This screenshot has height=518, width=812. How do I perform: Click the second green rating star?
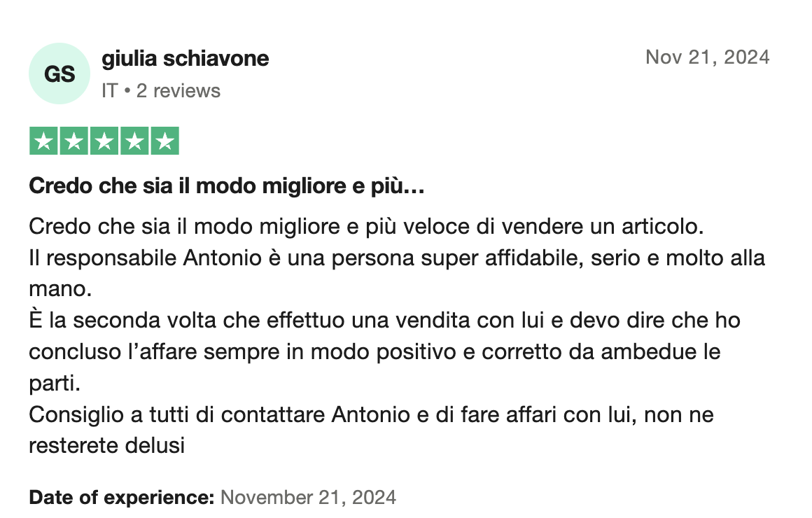pyautogui.click(x=74, y=141)
